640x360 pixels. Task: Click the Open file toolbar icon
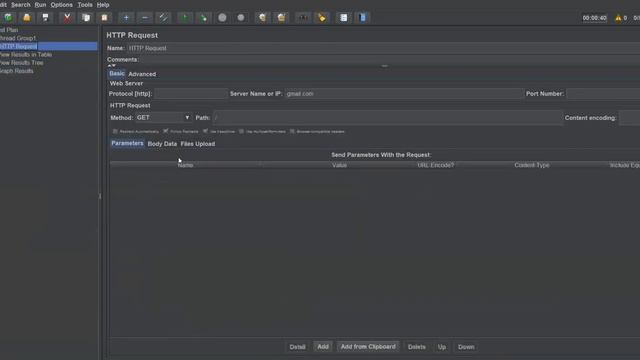[27, 18]
